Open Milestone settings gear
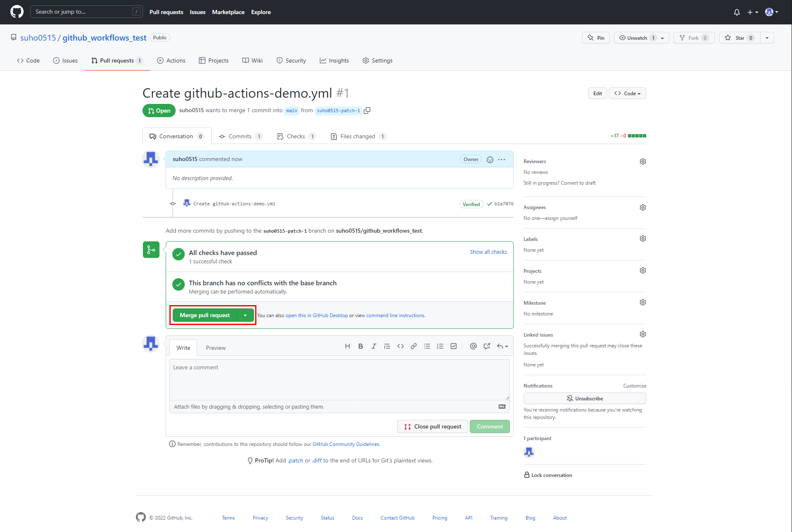 coord(643,302)
